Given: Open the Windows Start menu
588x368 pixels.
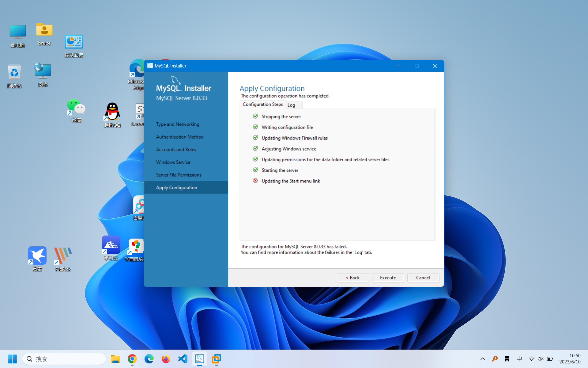Looking at the screenshot, I should pos(12,359).
